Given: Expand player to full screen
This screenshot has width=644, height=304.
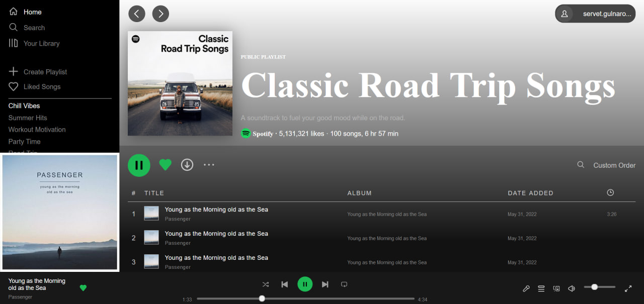Looking at the screenshot, I should [628, 288].
